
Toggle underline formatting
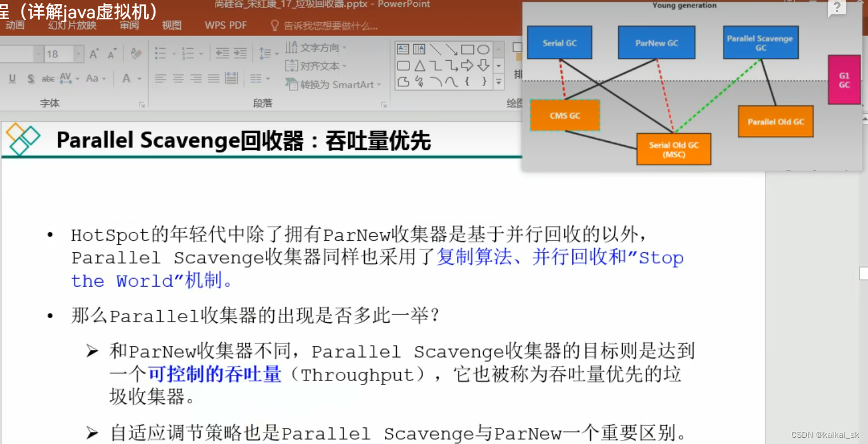click(13, 79)
